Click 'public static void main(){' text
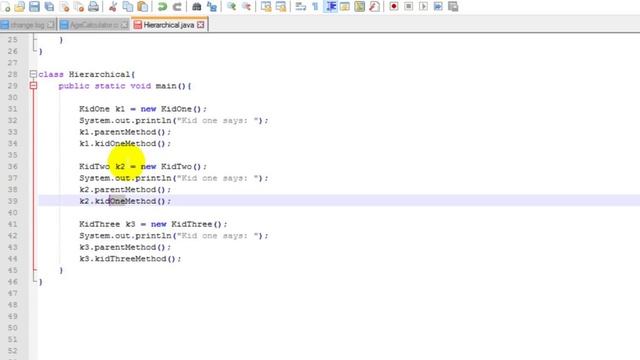This screenshot has height=360, width=640. 124,86
